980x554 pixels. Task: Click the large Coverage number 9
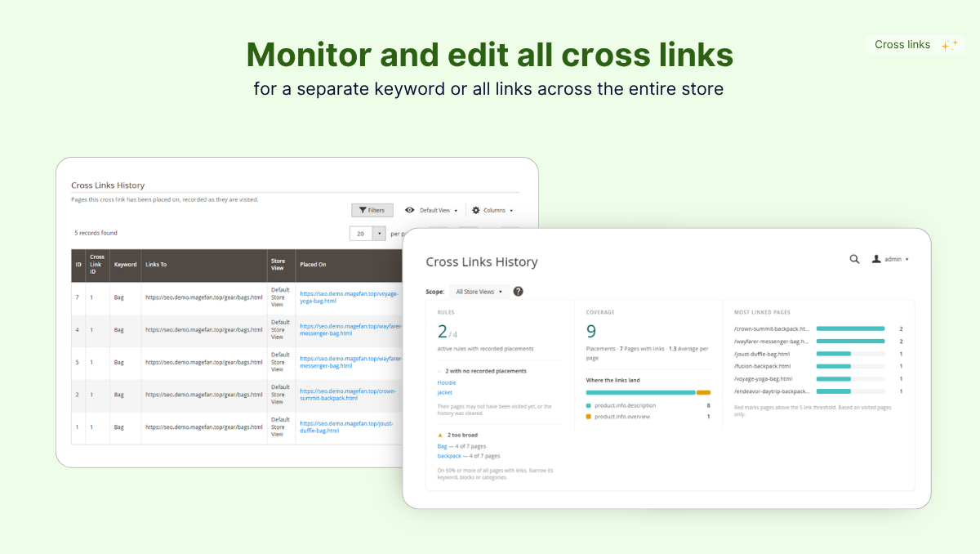(591, 332)
